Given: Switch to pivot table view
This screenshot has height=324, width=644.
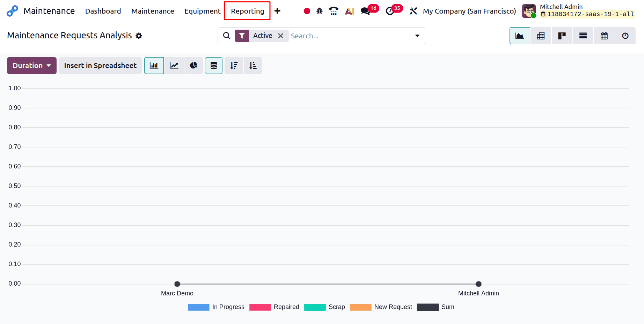Looking at the screenshot, I should click(541, 36).
